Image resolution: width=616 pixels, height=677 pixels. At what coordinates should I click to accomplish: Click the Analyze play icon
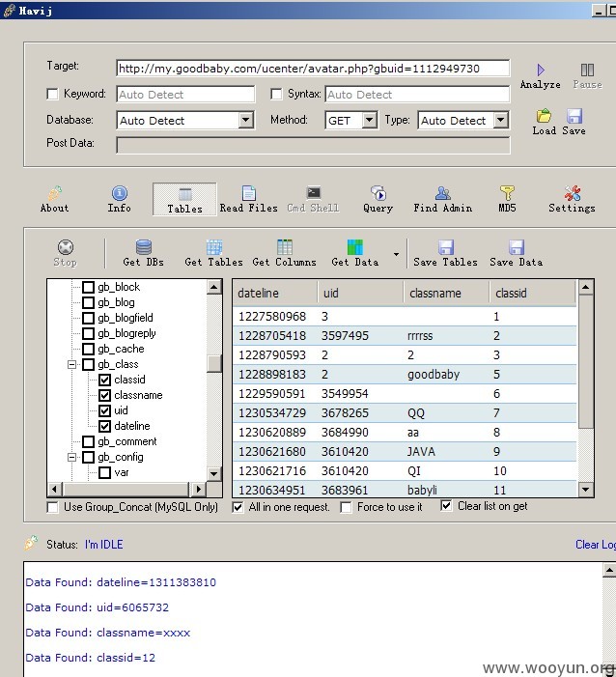click(541, 70)
